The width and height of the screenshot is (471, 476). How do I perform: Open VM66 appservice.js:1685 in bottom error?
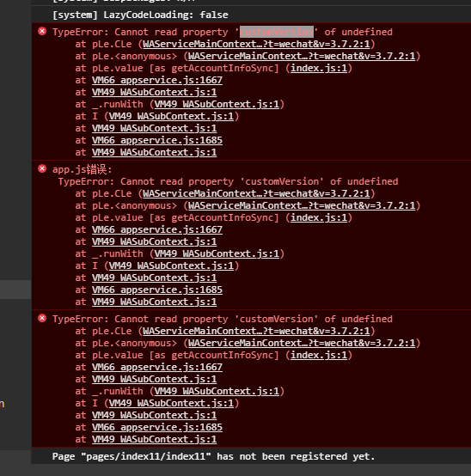point(157,427)
